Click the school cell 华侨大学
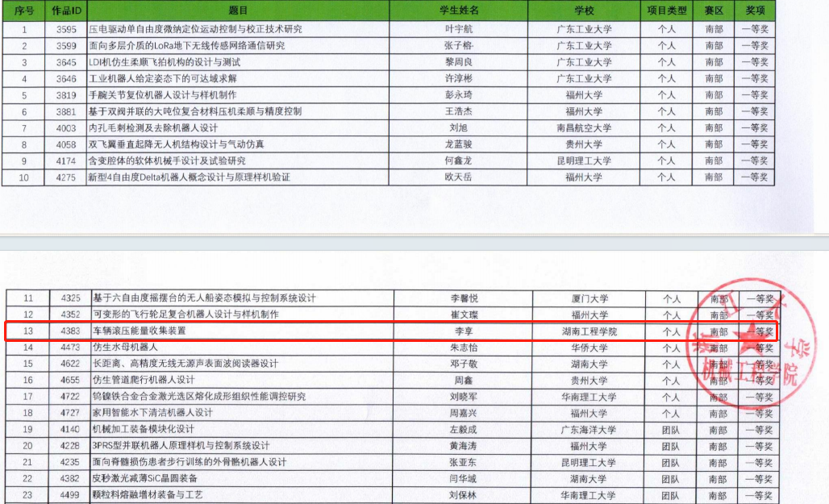Image resolution: width=829 pixels, height=504 pixels. 589,348
